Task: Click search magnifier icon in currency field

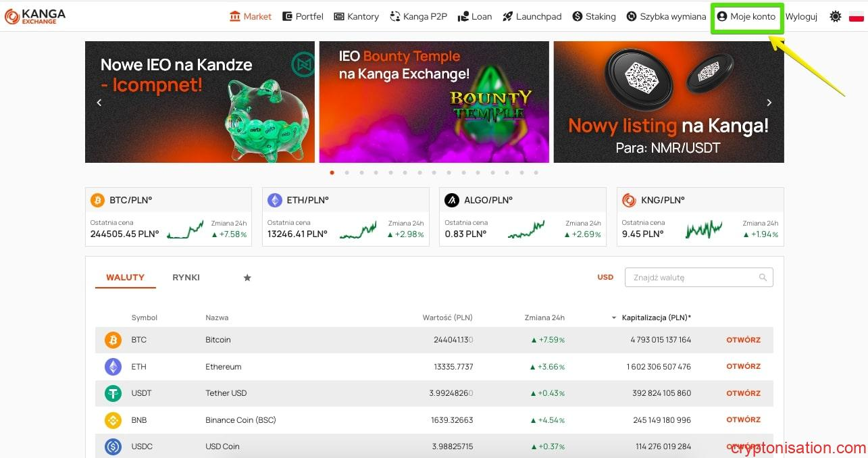Action: [x=763, y=278]
